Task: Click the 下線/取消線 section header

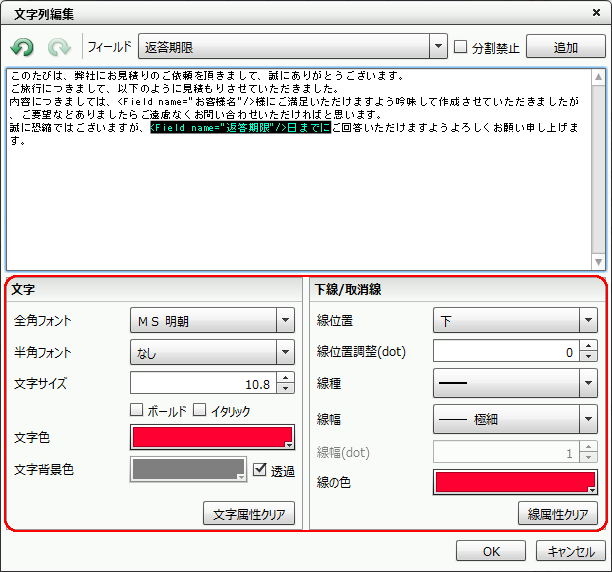Action: [x=457, y=289]
